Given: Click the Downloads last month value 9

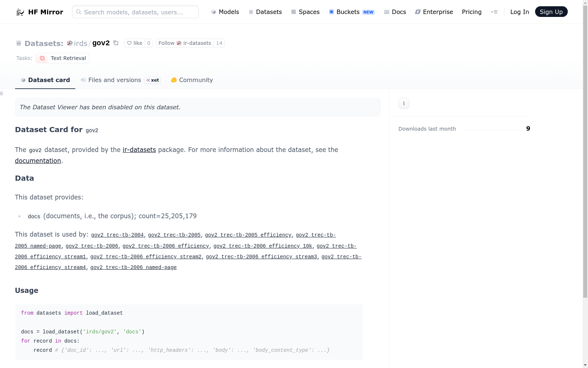Looking at the screenshot, I should point(528,128).
